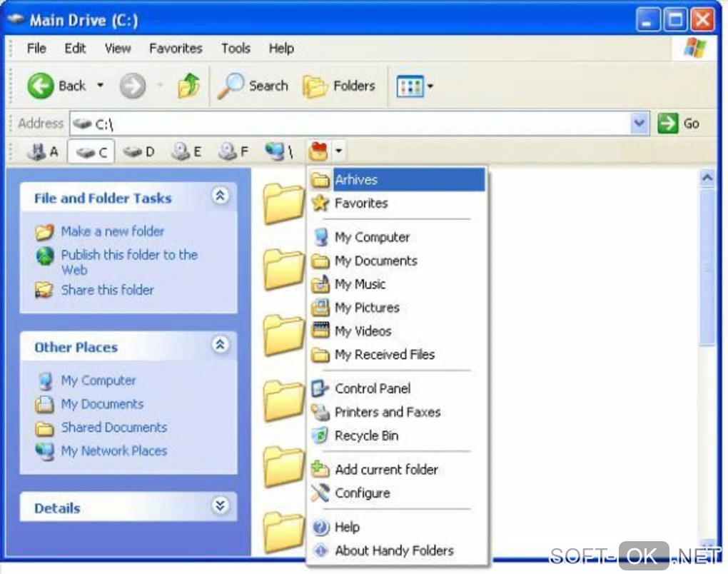Open the View menu
The width and height of the screenshot is (728, 574).
tap(118, 49)
